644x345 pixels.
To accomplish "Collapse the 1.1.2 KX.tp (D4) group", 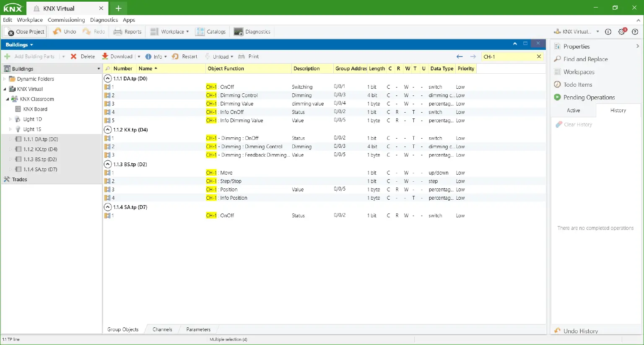I will [107, 130].
